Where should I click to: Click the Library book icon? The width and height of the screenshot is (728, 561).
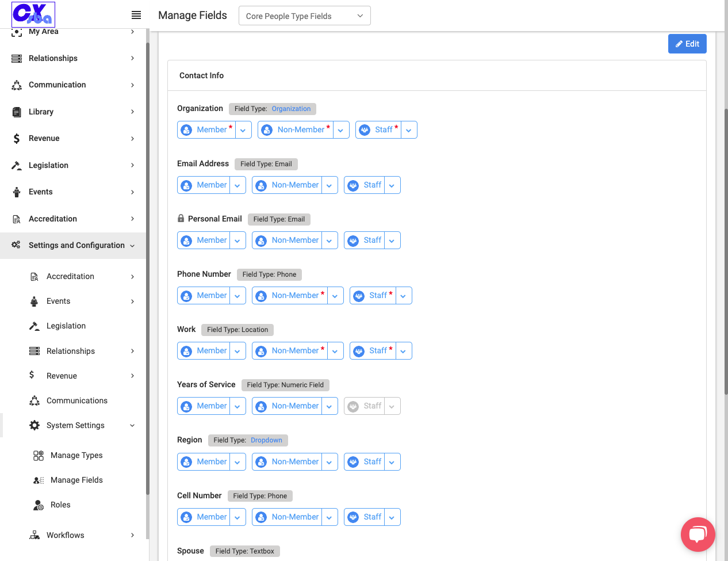pyautogui.click(x=17, y=112)
